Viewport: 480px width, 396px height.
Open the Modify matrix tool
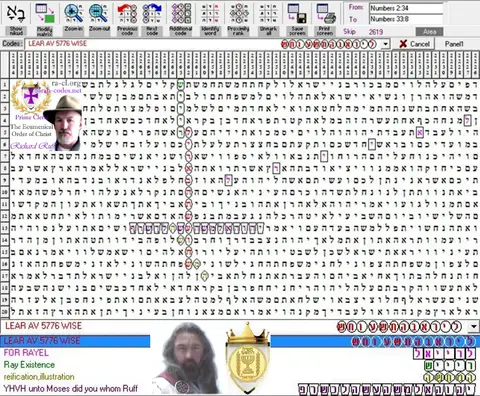click(x=45, y=13)
